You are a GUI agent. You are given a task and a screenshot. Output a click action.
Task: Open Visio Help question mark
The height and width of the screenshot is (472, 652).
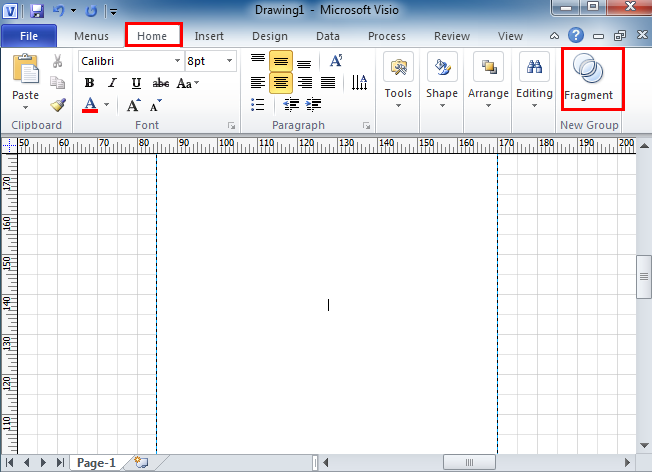point(575,35)
